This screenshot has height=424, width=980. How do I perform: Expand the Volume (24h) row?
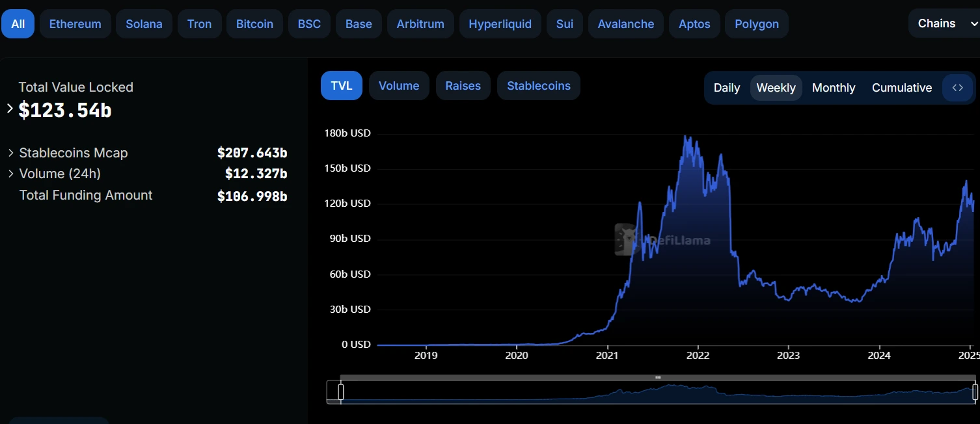(11, 174)
